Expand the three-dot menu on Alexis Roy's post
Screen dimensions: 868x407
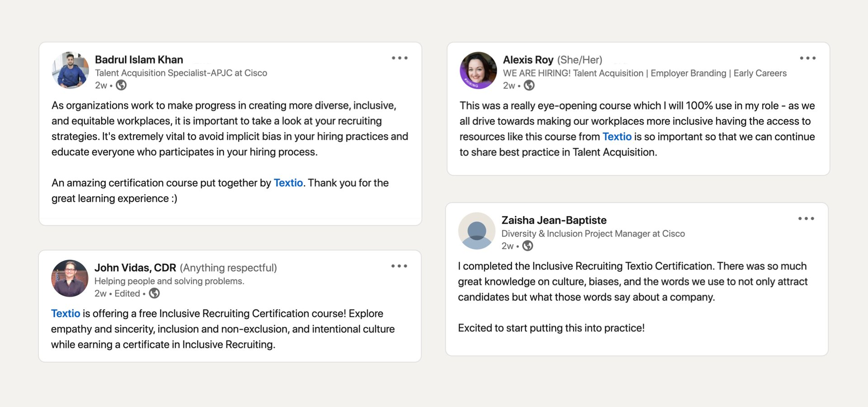(807, 58)
